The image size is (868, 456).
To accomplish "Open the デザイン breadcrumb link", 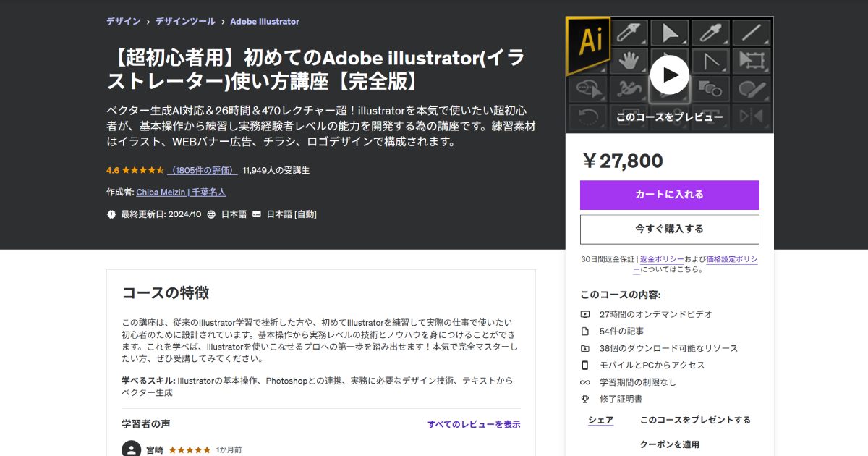I will click(124, 22).
